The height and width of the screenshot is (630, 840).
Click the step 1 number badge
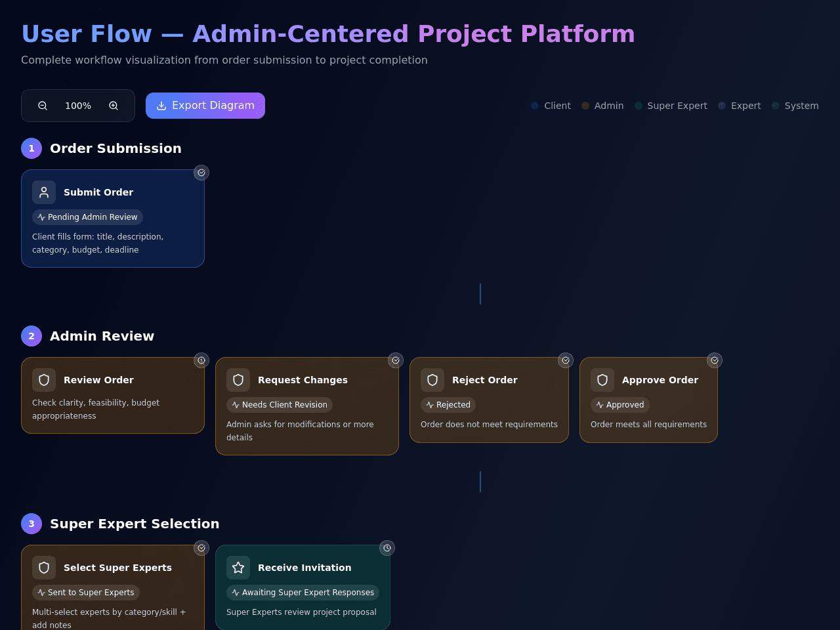tap(31, 148)
